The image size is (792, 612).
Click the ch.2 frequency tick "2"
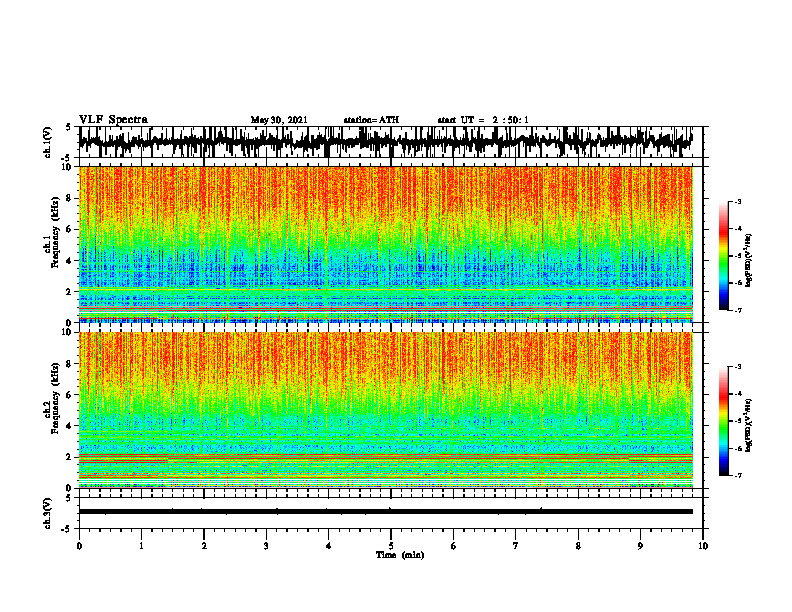click(70, 457)
